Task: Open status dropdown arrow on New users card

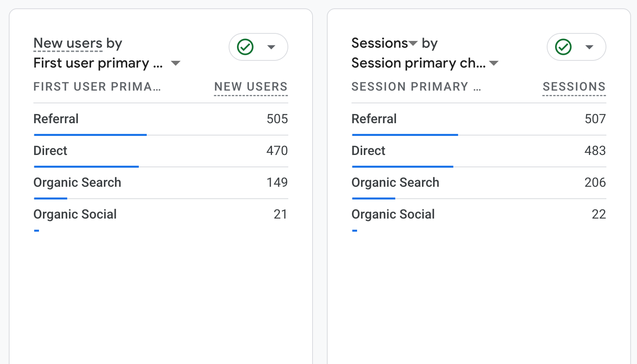Action: coord(272,47)
